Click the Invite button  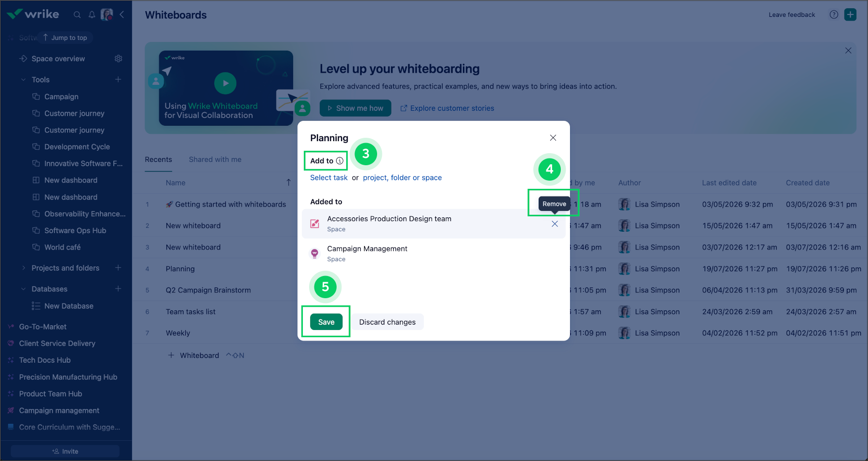point(65,451)
